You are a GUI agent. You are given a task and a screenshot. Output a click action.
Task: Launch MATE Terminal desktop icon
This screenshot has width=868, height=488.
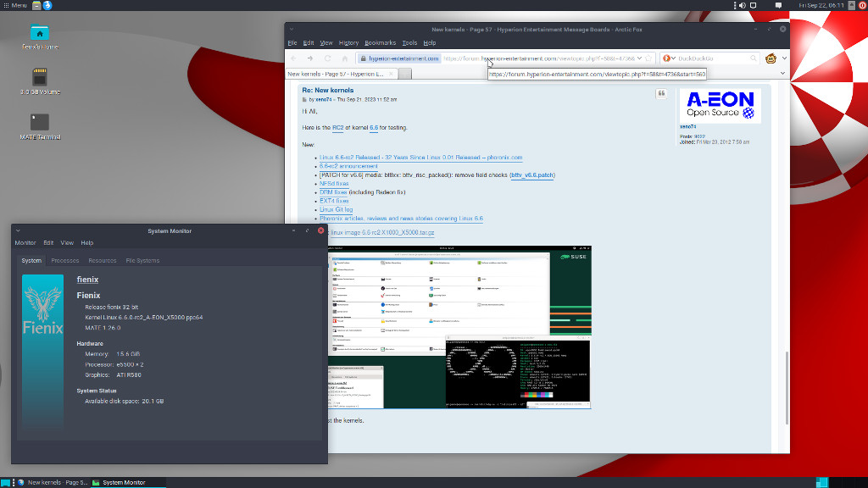[x=39, y=126]
